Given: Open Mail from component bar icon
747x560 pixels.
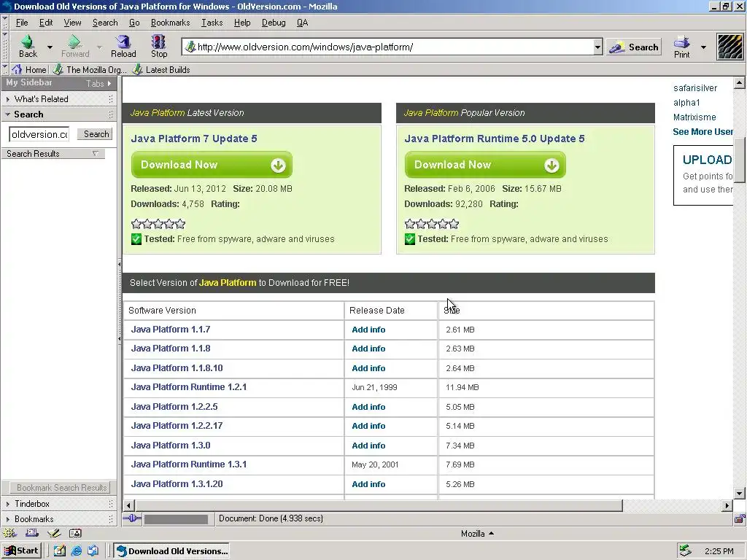Looking at the screenshot, I should coord(32,533).
